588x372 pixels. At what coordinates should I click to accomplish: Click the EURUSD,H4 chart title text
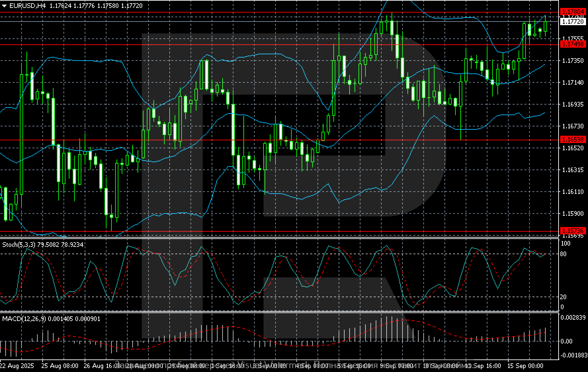click(27, 6)
